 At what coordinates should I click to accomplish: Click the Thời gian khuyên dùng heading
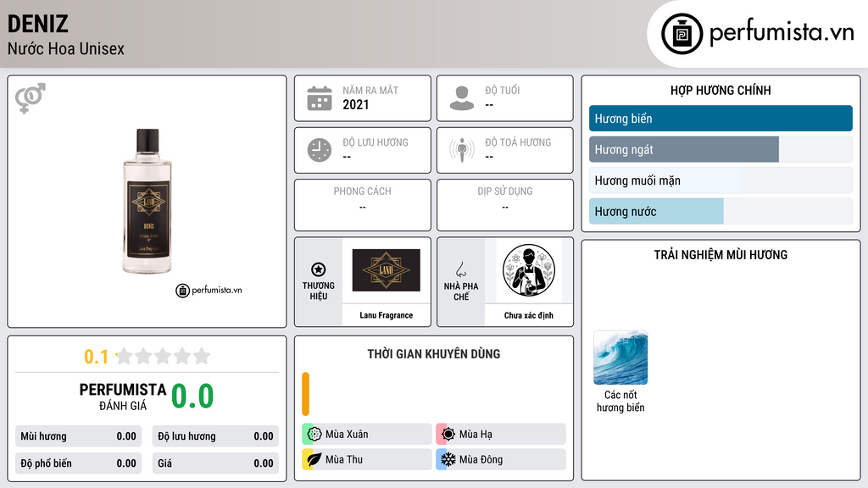pos(434,354)
